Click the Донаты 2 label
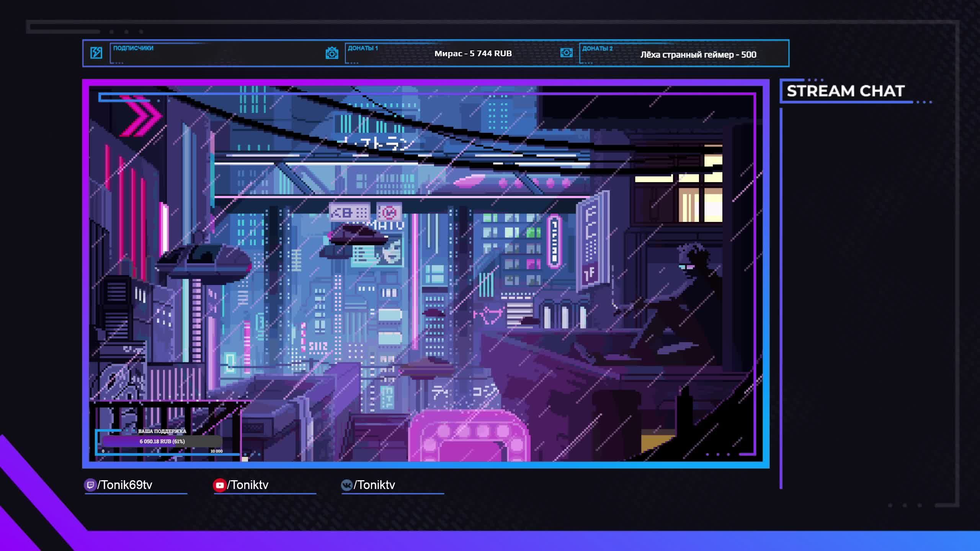Viewport: 980px width, 551px height. (597, 49)
